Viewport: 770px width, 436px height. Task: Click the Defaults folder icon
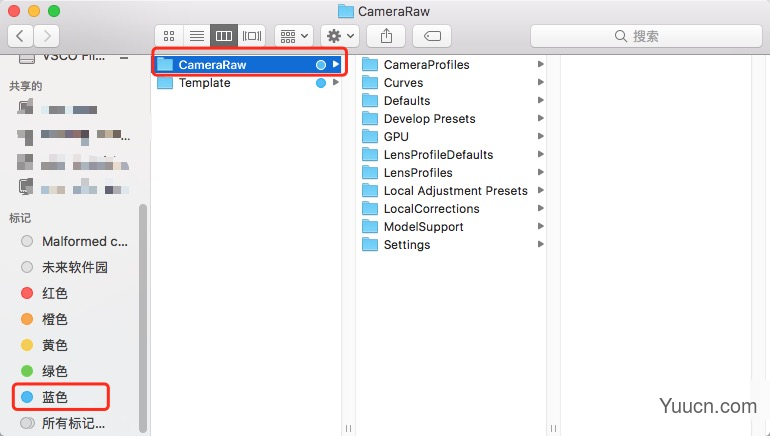pyautogui.click(x=370, y=100)
